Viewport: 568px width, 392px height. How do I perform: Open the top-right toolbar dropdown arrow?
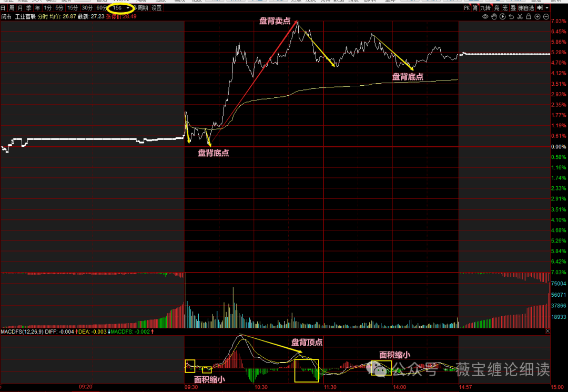coord(547,7)
